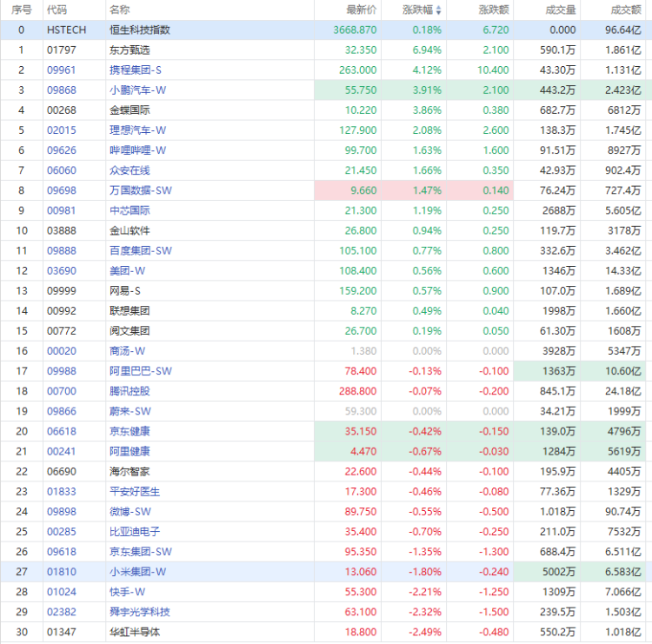The height and width of the screenshot is (644, 652).
Task: Click index price 3668.870
Action: click(355, 30)
